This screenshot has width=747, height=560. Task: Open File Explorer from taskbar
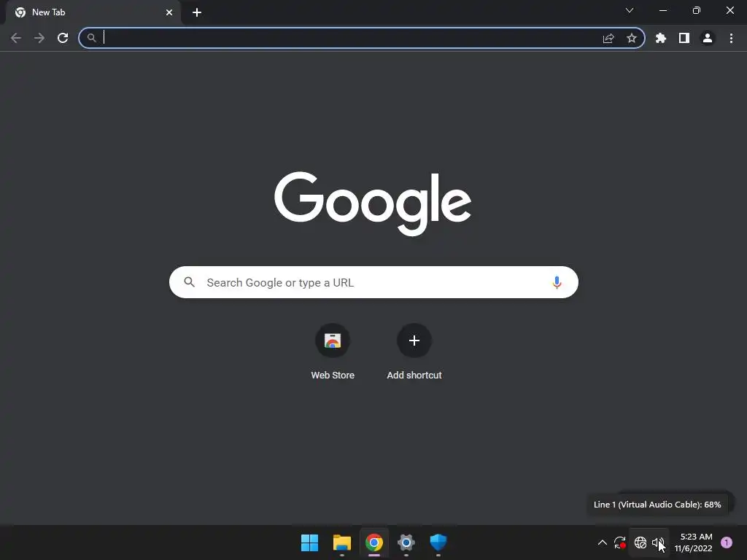tap(341, 542)
